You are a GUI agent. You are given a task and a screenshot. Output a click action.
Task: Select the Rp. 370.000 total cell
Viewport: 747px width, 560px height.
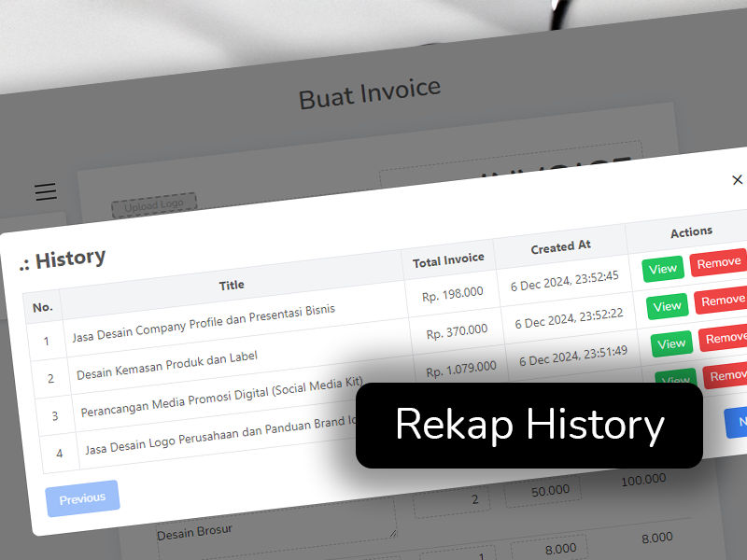click(457, 331)
